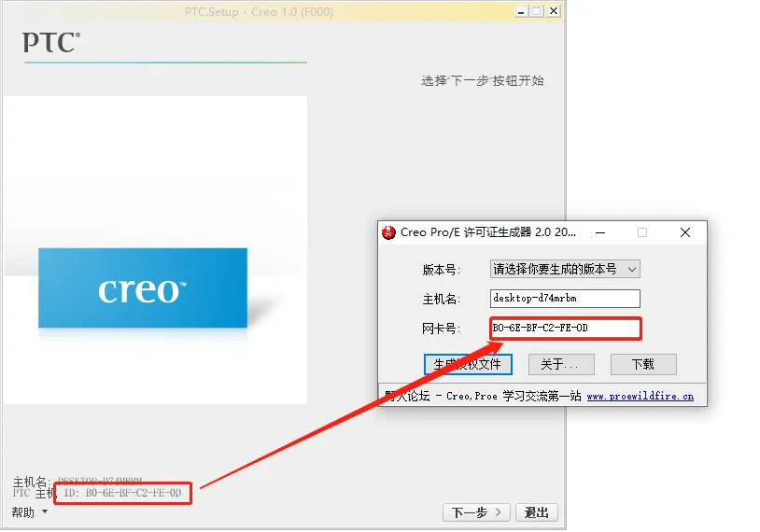Open the version number dropdown
This screenshot has width=760, height=532.
tap(565, 270)
